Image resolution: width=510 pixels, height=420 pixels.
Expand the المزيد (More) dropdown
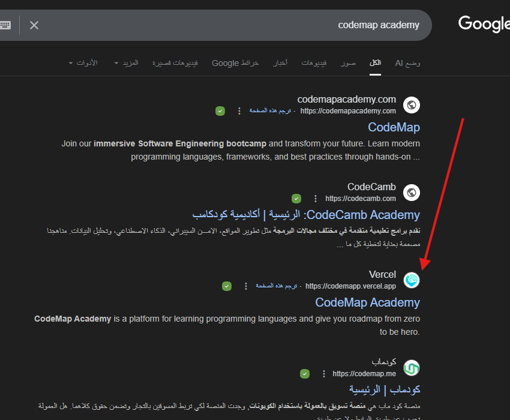pos(126,63)
